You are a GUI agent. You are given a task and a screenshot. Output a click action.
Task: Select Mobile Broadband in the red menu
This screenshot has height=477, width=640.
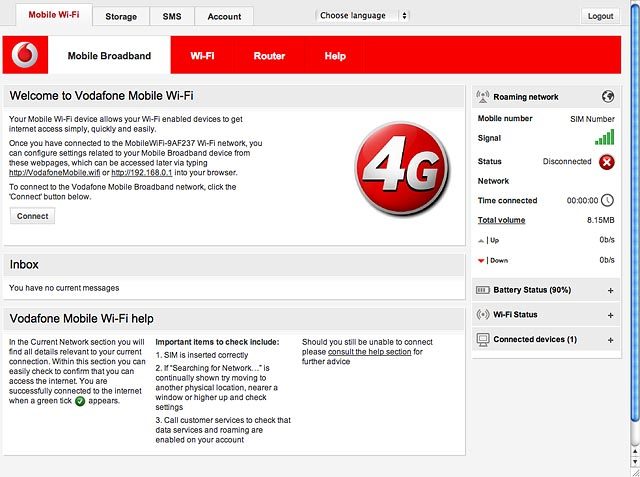click(x=109, y=55)
